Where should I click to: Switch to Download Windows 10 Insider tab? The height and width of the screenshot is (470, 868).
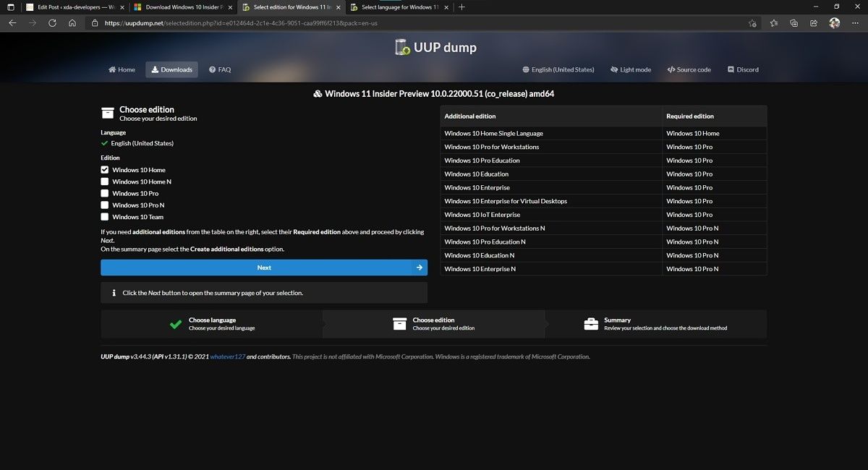[x=182, y=7]
